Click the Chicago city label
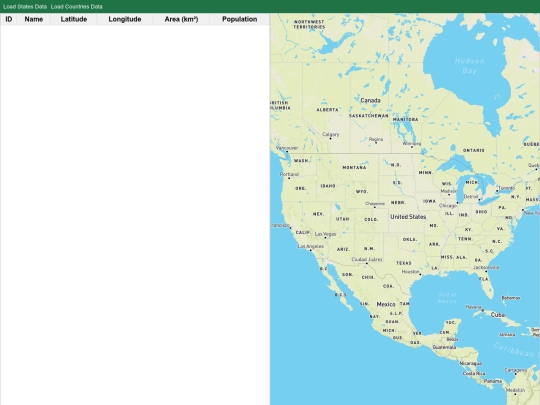The image size is (540, 405). pyautogui.click(x=448, y=206)
